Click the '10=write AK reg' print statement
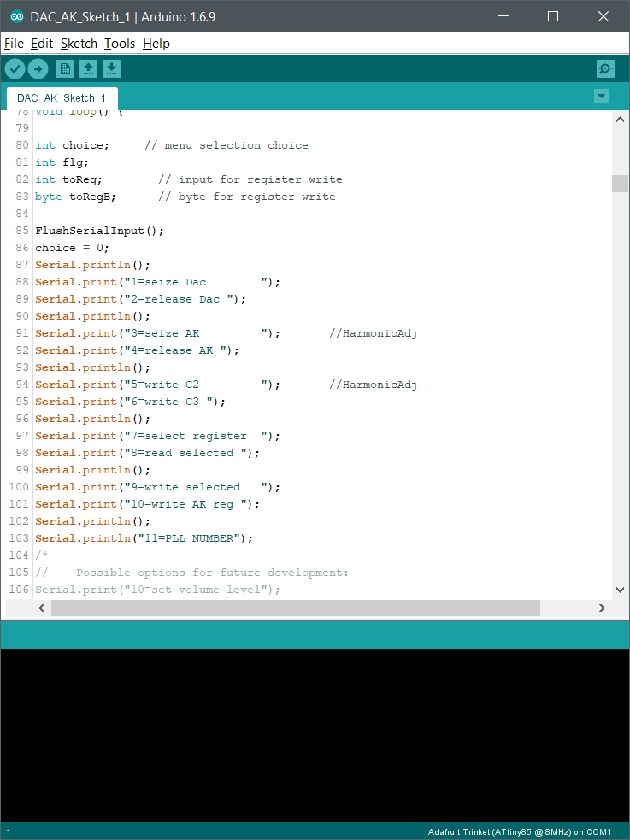 click(x=147, y=505)
